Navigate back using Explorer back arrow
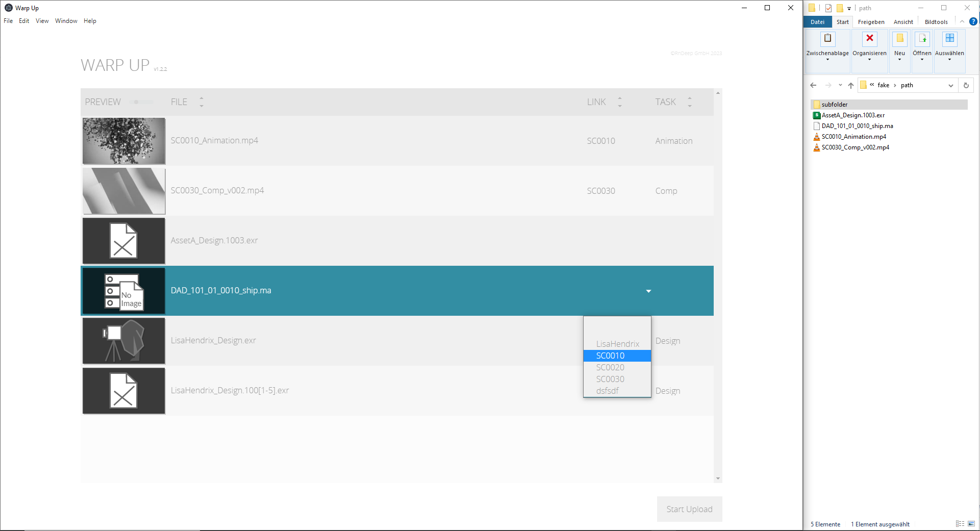The height and width of the screenshot is (531, 980). [813, 86]
